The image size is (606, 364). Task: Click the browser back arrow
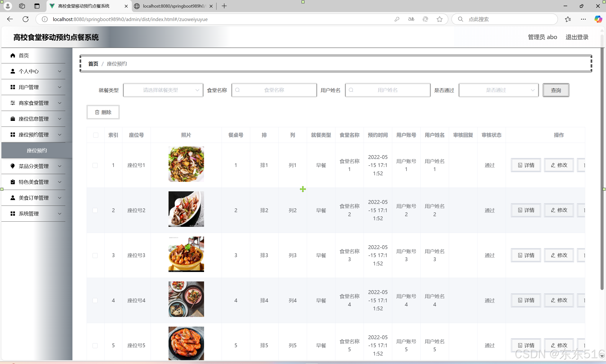pyautogui.click(x=10, y=19)
